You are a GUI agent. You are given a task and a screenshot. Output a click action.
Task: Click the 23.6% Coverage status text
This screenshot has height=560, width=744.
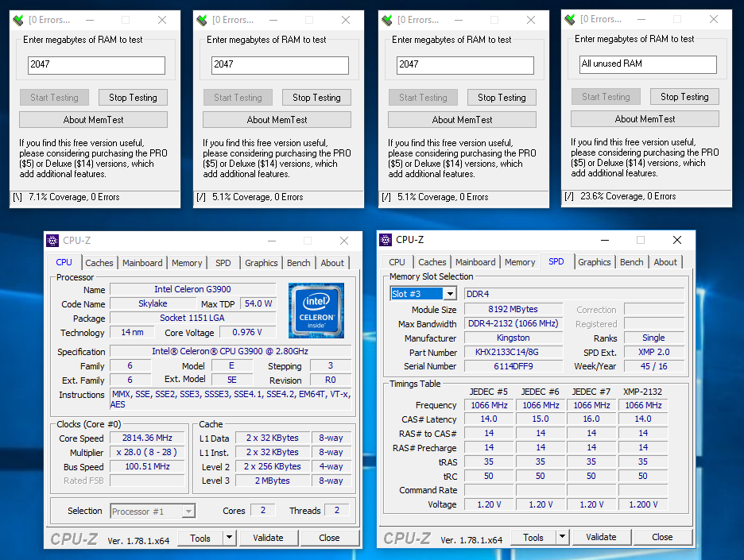click(x=628, y=196)
